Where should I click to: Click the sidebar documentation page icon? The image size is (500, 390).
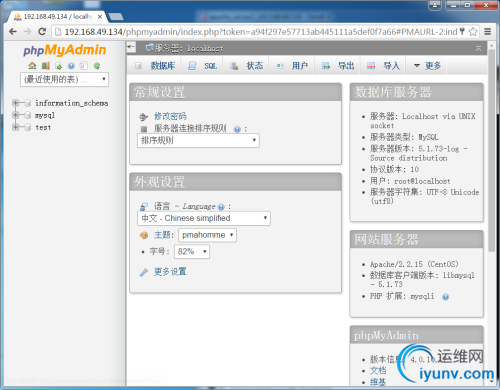pos(84,66)
